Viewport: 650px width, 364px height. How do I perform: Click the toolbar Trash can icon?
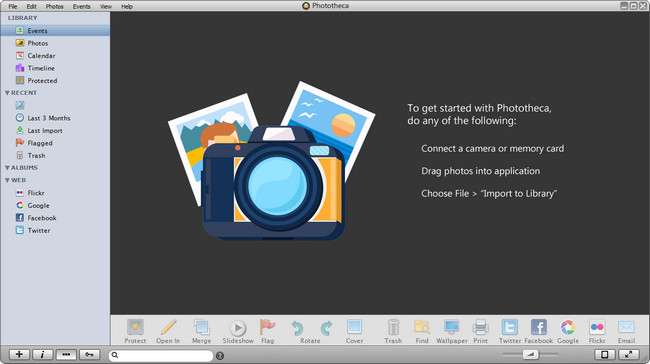coord(393,327)
